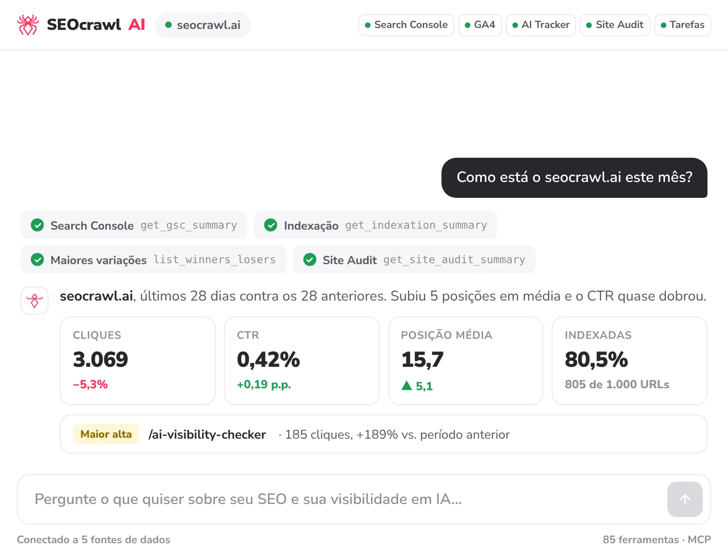Click the '+0,19 p.p.' change value

click(x=264, y=385)
